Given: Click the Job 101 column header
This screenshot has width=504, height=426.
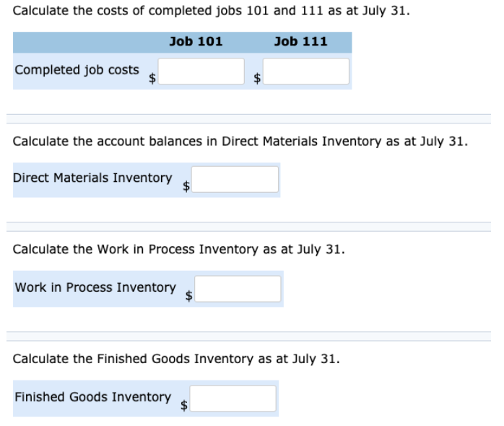Looking at the screenshot, I should pyautogui.click(x=196, y=41).
